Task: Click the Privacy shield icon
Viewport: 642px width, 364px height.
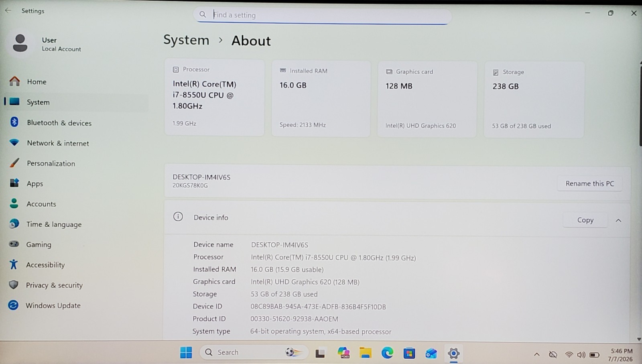Action: [14, 285]
